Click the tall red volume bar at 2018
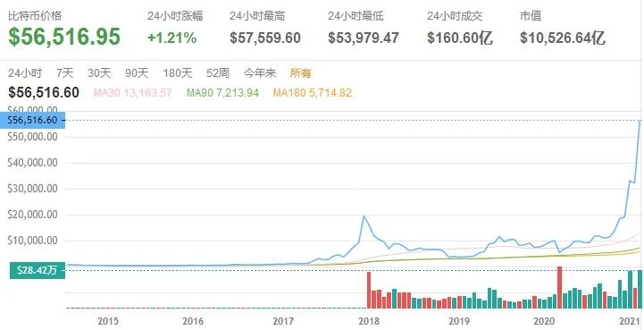 [368, 290]
